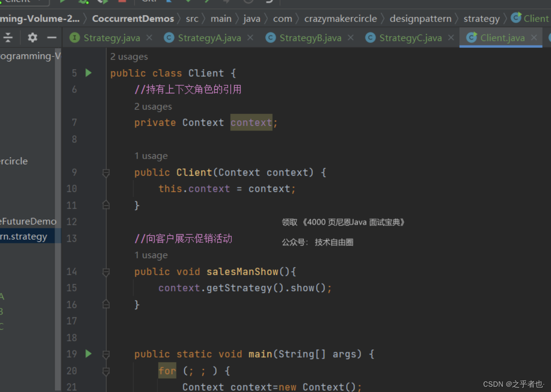551x392 pixels.
Task: Collapse salesManShow method at line 14
Action: [106, 272]
